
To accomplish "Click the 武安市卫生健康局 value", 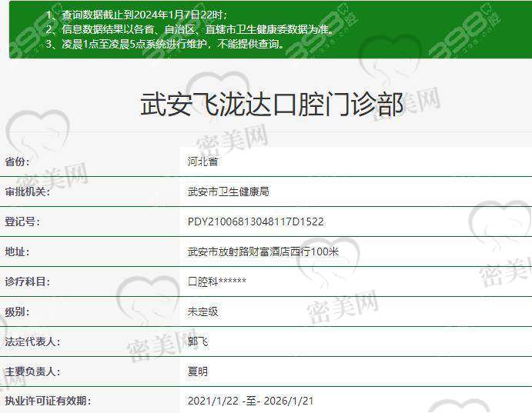I will (x=229, y=192).
